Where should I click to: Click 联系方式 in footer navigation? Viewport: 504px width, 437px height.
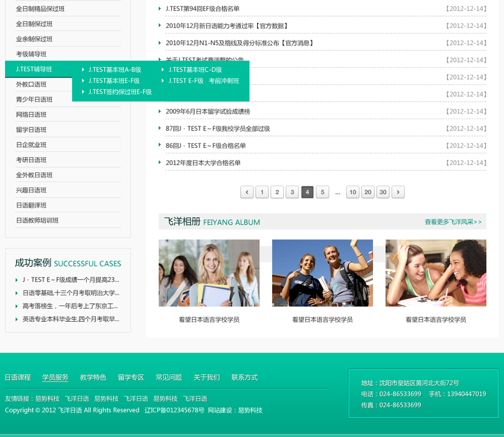pyautogui.click(x=244, y=378)
